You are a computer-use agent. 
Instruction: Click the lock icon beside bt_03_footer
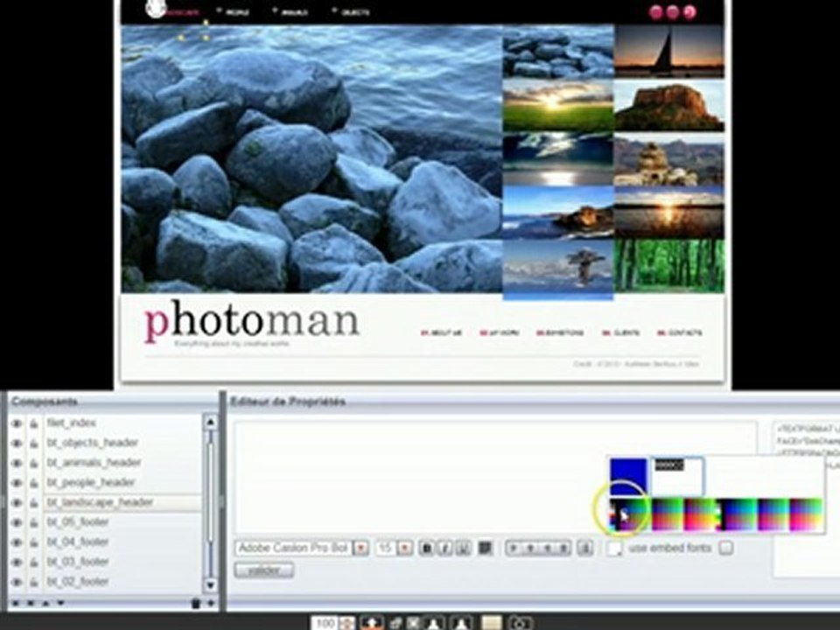click(x=34, y=562)
